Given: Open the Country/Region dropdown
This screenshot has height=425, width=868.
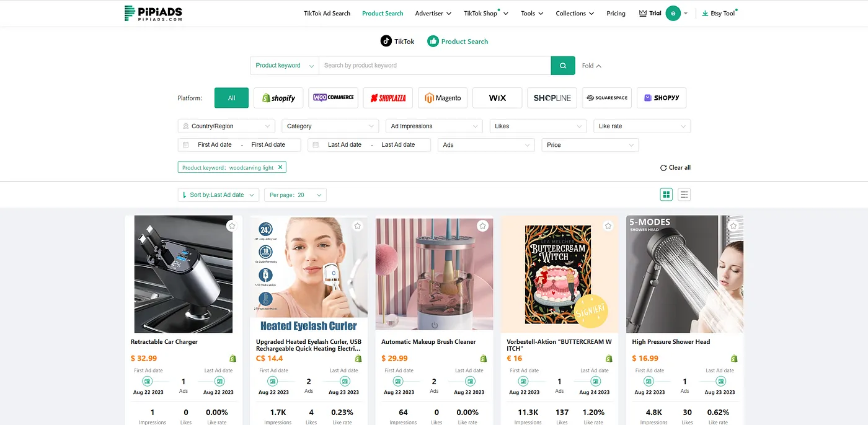Looking at the screenshot, I should point(226,126).
